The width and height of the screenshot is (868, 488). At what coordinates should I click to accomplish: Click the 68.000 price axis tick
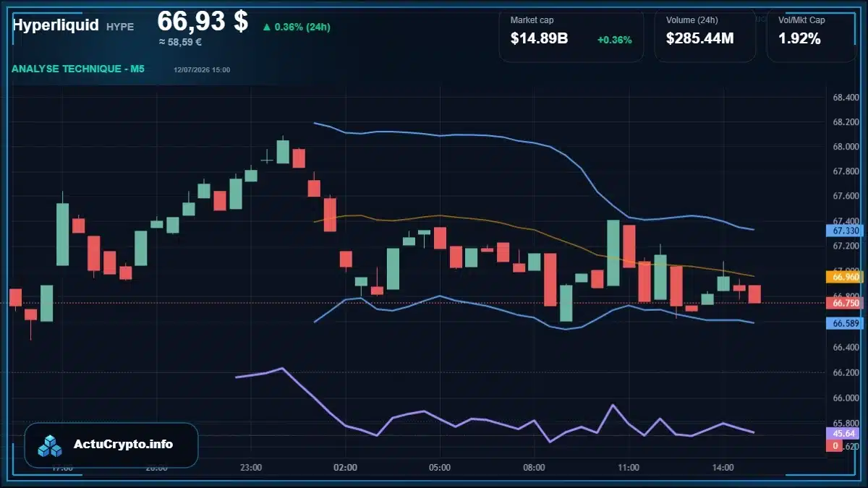coord(845,147)
